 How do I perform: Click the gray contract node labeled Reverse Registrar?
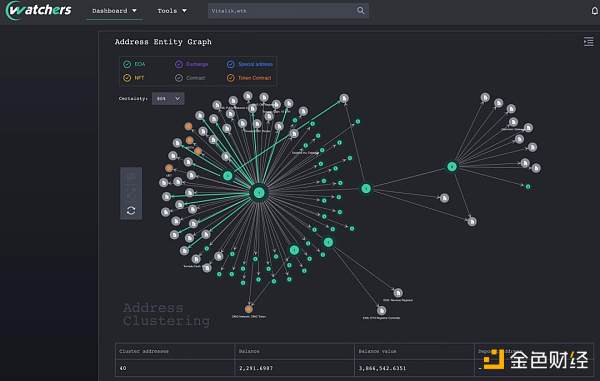point(398,293)
